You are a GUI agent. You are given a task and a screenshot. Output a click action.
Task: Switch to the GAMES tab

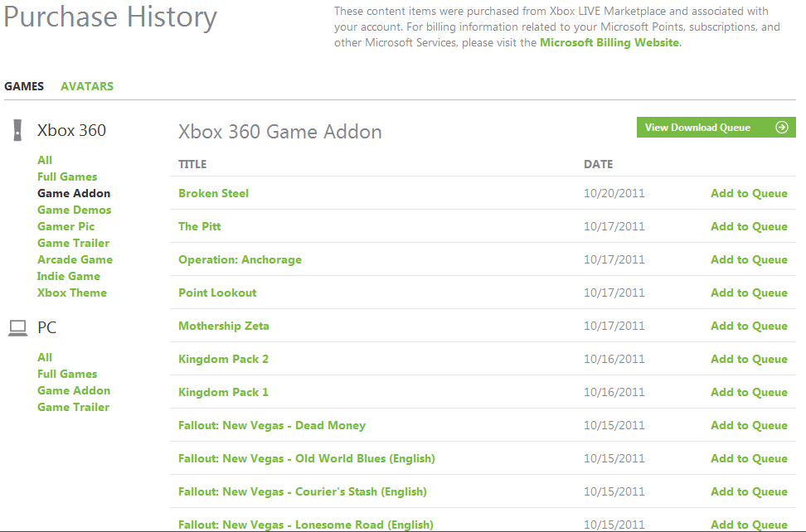coord(24,86)
